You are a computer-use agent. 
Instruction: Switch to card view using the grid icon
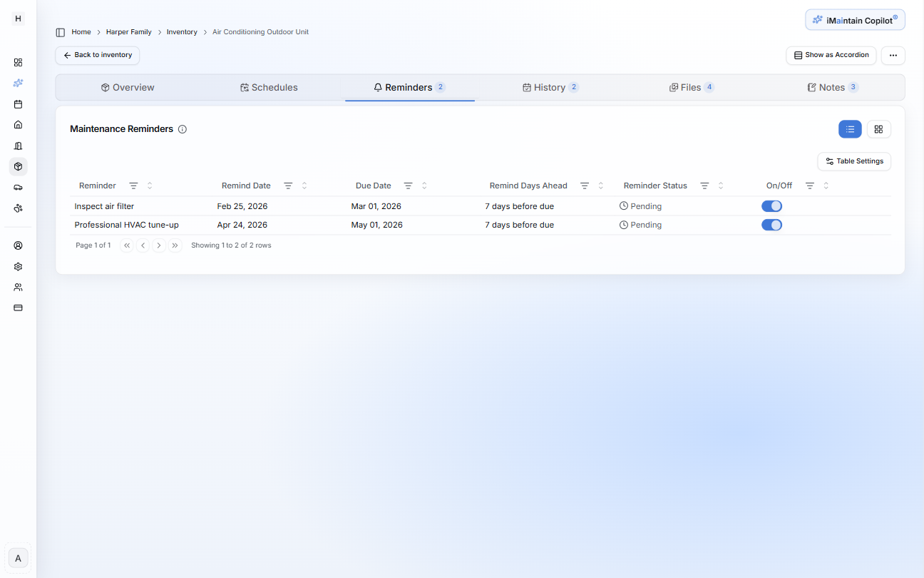(x=878, y=129)
